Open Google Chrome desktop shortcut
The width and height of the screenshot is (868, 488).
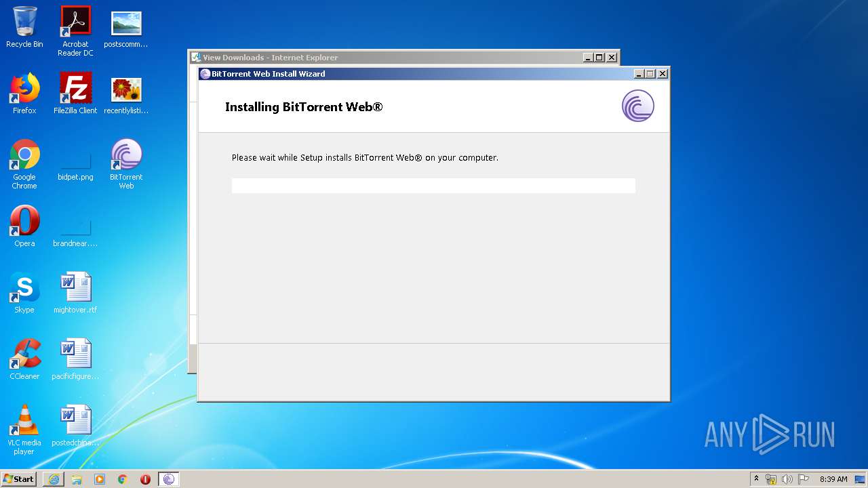point(24,164)
